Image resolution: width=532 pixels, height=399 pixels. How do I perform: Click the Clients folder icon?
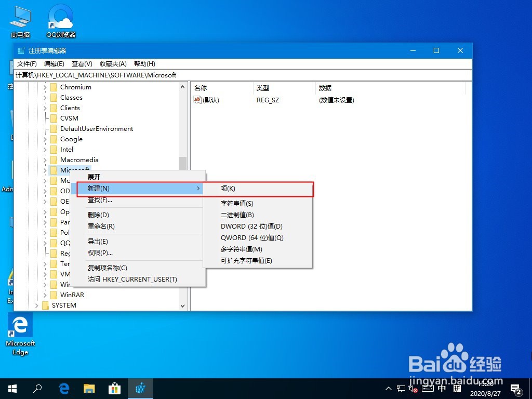coord(54,108)
